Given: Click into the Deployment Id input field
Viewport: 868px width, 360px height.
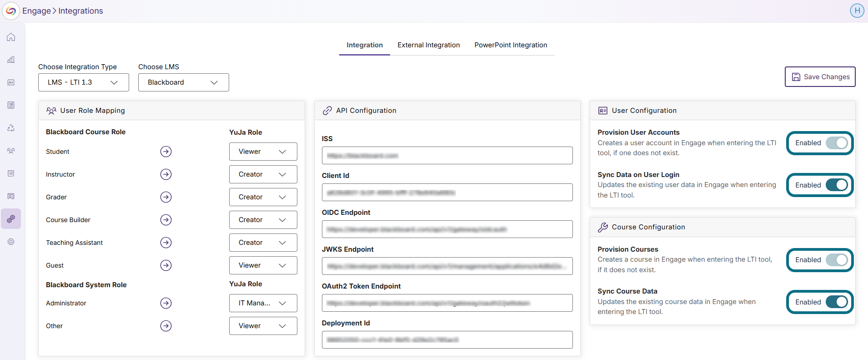Looking at the screenshot, I should 447,340.
